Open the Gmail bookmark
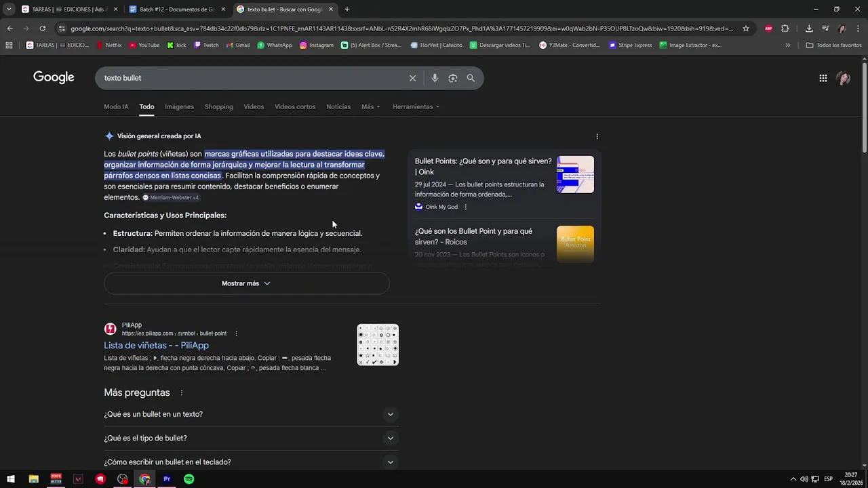Image resolution: width=868 pixels, height=488 pixels. [237, 45]
